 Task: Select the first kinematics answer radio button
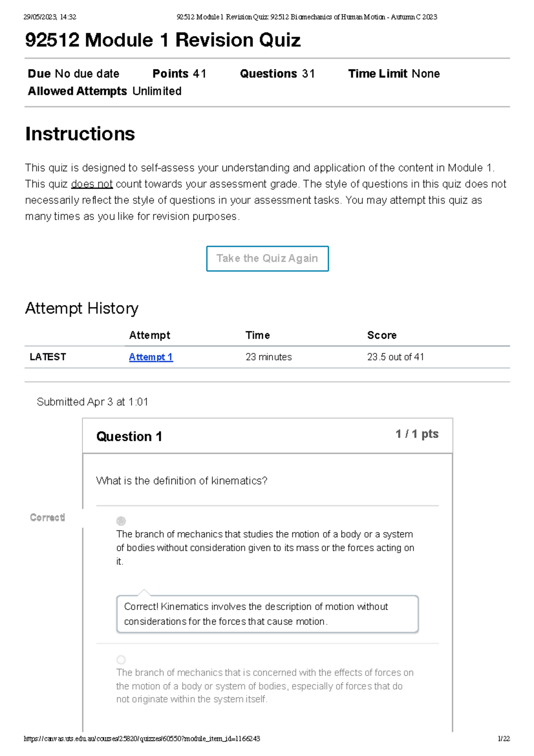coord(121,520)
